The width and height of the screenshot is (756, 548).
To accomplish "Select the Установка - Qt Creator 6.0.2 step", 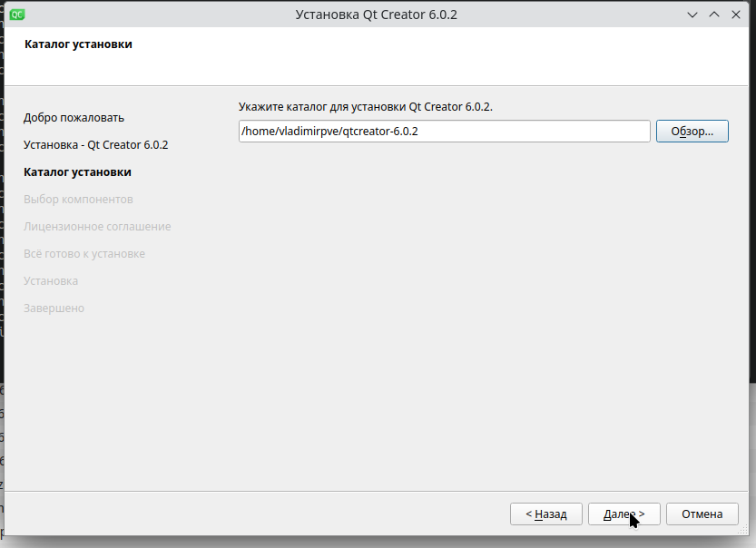I will tap(96, 145).
